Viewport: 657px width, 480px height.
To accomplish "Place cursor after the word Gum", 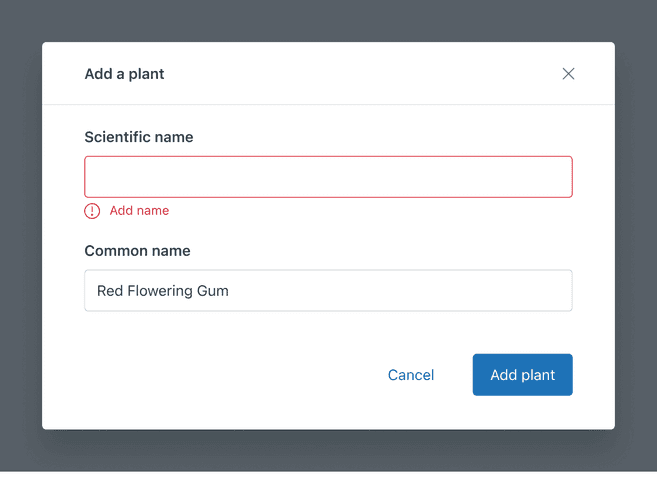I will (231, 291).
